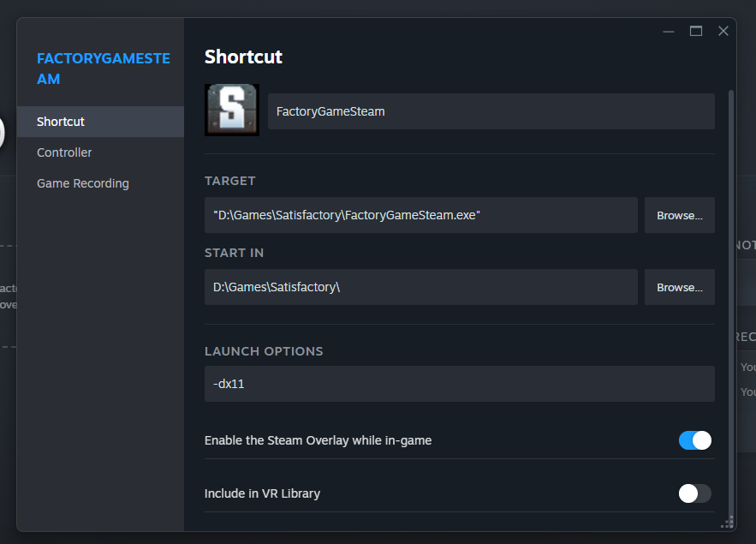Click the TARGET section label
This screenshot has width=756, height=544.
230,181
